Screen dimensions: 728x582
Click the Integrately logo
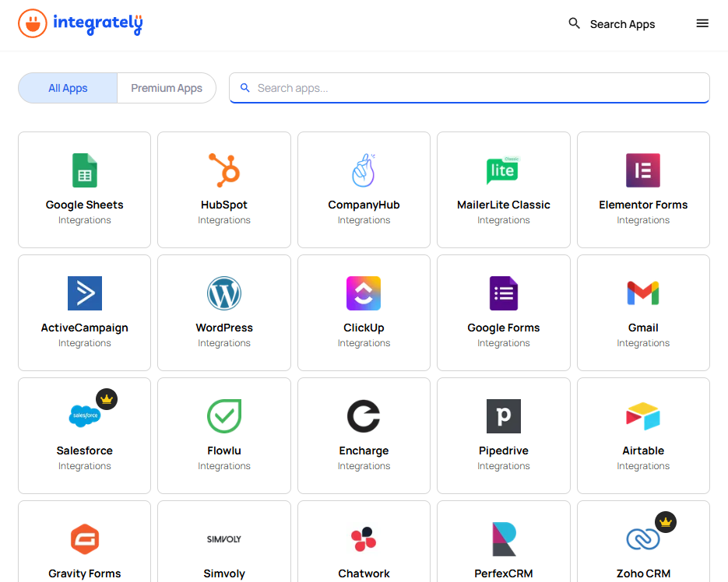coord(80,23)
